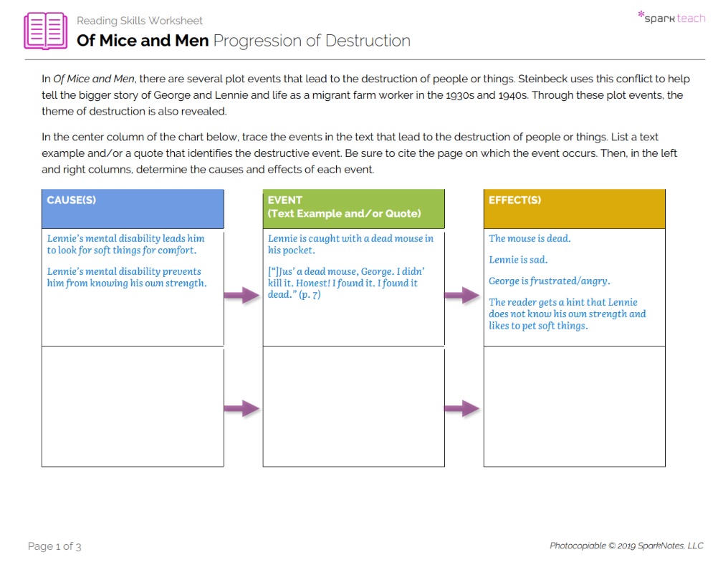Click the sparkteach logo
Viewport: 728px width, 562px height.
tap(671, 17)
